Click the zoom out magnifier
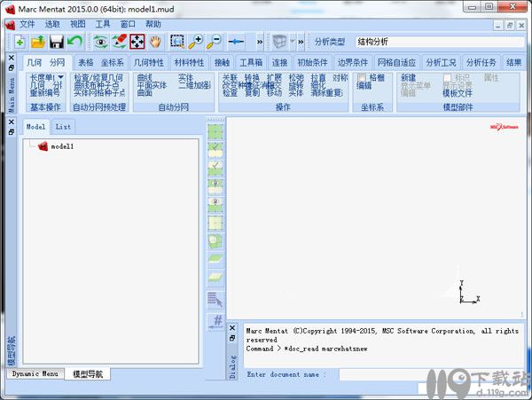532x400 pixels. coord(214,42)
